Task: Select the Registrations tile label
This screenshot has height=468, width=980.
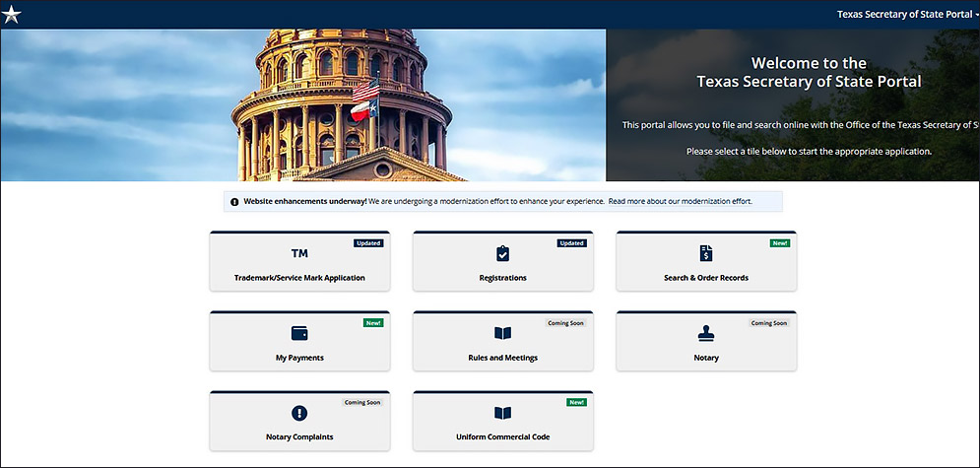Action: [502, 278]
